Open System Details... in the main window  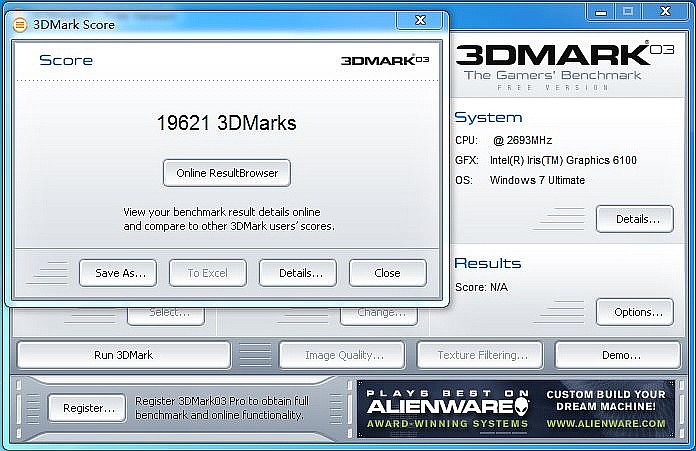click(x=634, y=219)
